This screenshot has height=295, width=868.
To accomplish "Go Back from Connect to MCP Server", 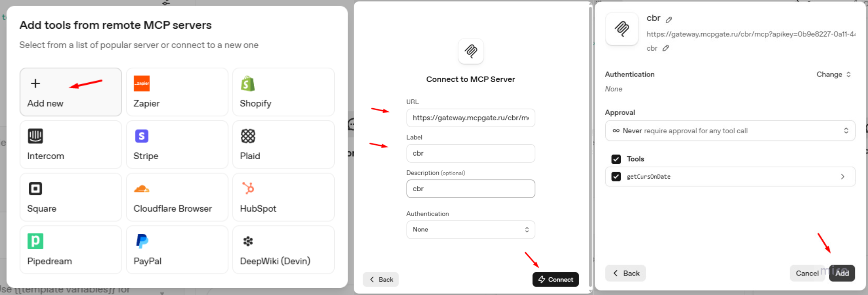I will point(381,280).
